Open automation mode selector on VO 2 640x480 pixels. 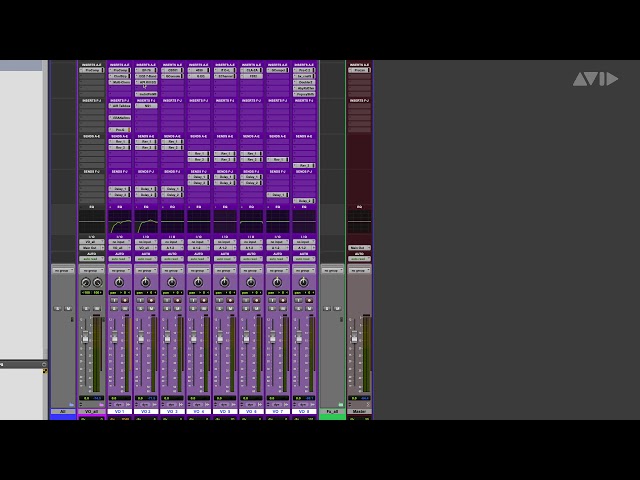click(x=146, y=259)
